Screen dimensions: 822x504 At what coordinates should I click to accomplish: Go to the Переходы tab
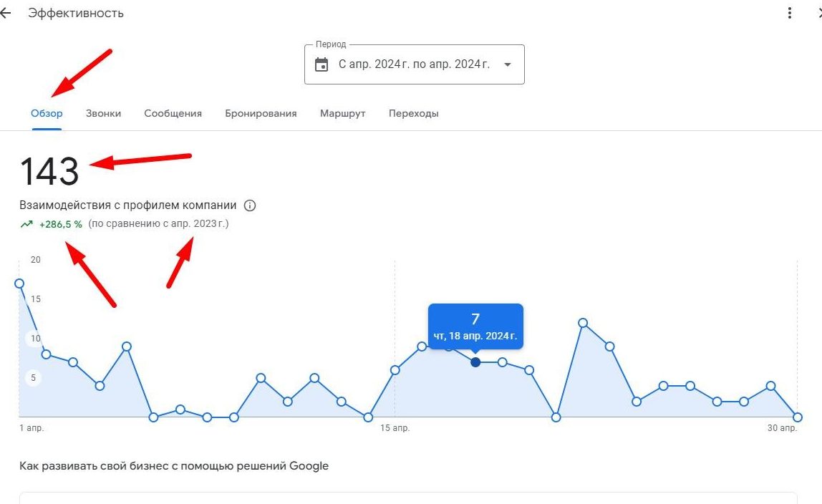pyautogui.click(x=414, y=113)
